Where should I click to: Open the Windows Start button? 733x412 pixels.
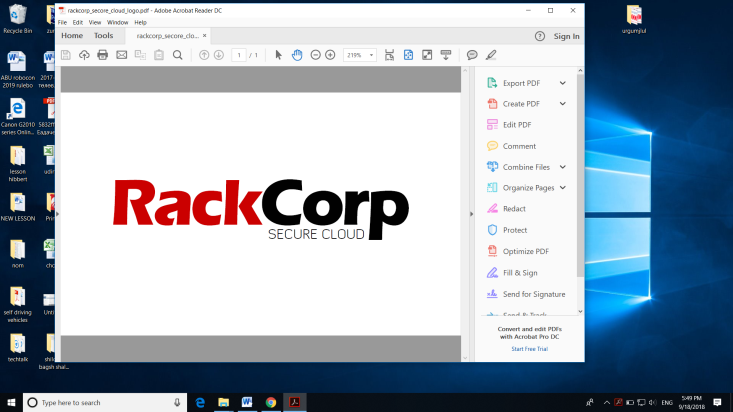(11, 402)
